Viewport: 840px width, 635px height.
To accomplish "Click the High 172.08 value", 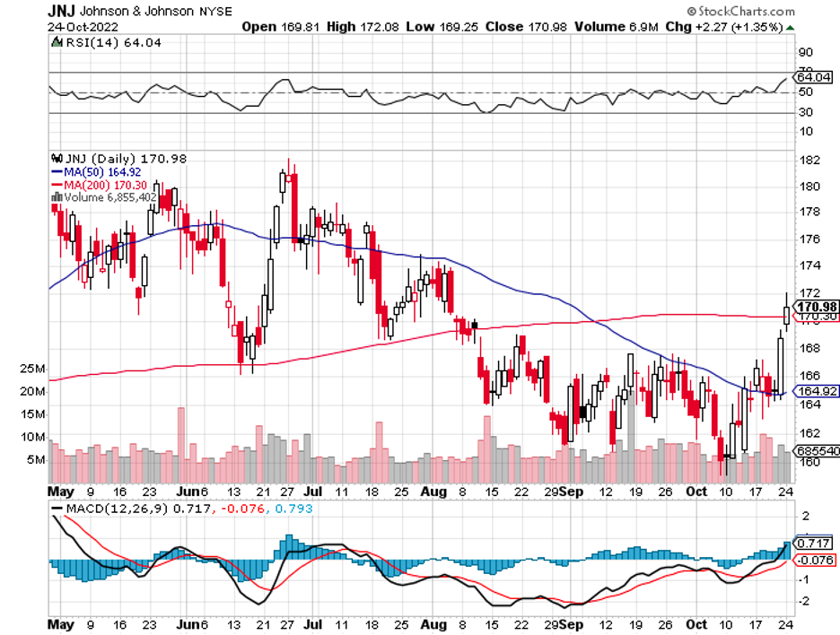I will (x=363, y=27).
